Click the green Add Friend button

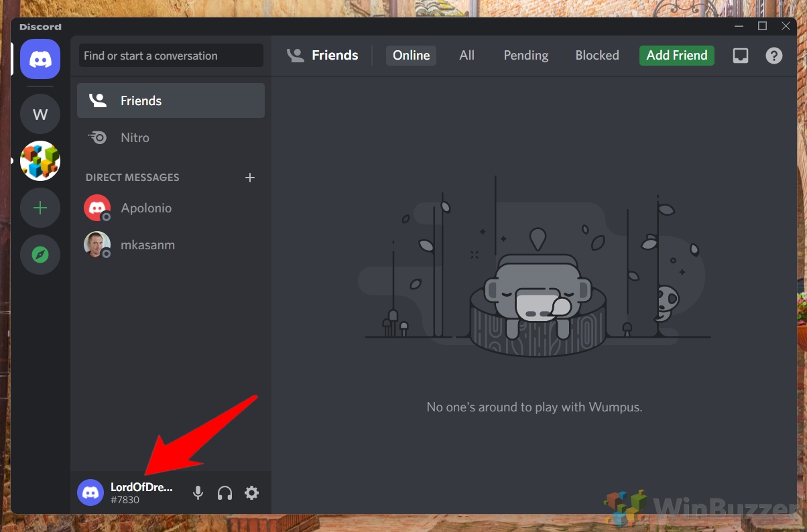click(677, 56)
